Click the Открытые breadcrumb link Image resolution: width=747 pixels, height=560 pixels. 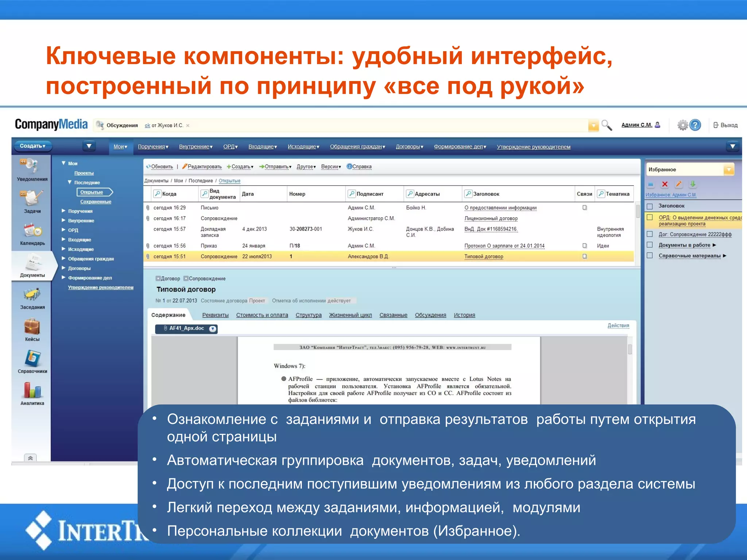pos(229,181)
